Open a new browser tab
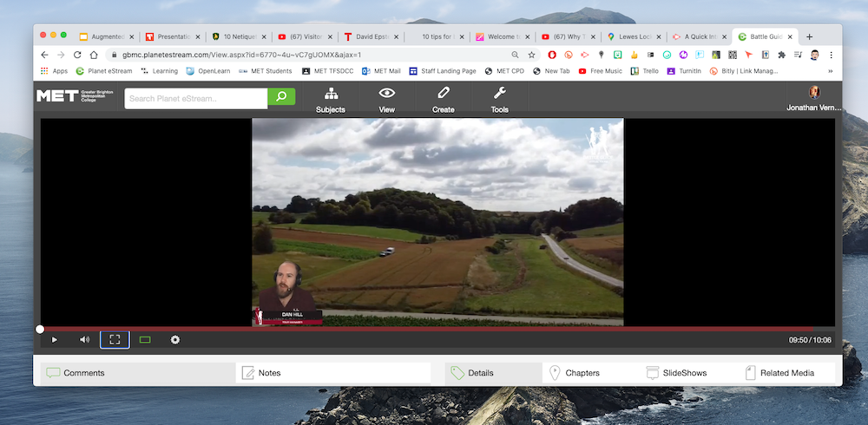Screen dimensions: 868x425 coord(809,36)
